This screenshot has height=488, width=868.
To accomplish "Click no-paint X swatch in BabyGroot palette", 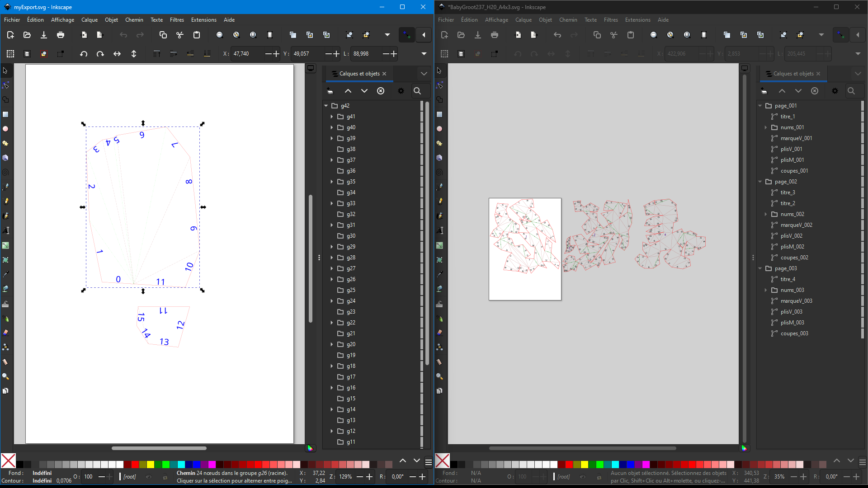I will (x=442, y=460).
